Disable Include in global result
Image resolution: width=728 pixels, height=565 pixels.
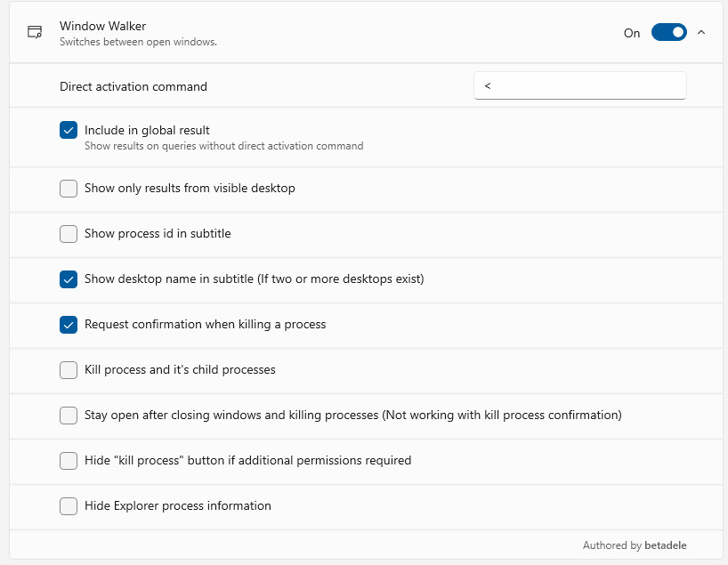[69, 130]
